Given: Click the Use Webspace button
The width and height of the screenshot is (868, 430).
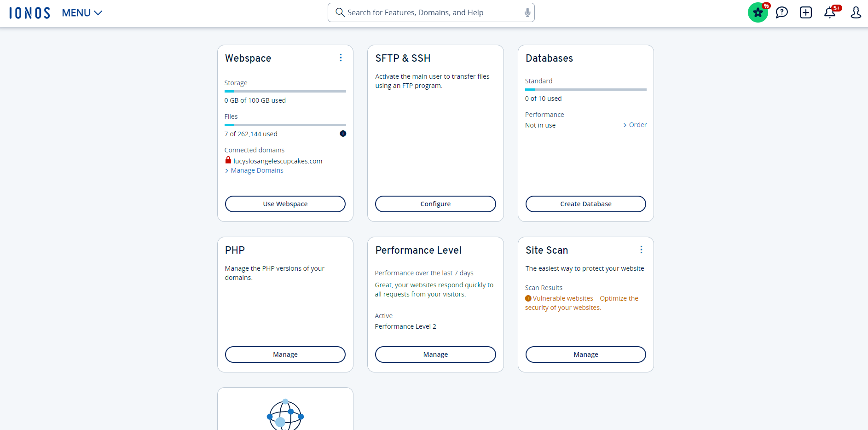Looking at the screenshot, I should pyautogui.click(x=285, y=203).
